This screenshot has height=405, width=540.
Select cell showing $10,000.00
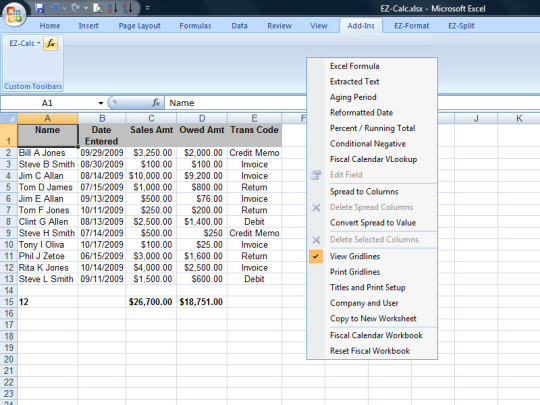click(151, 176)
